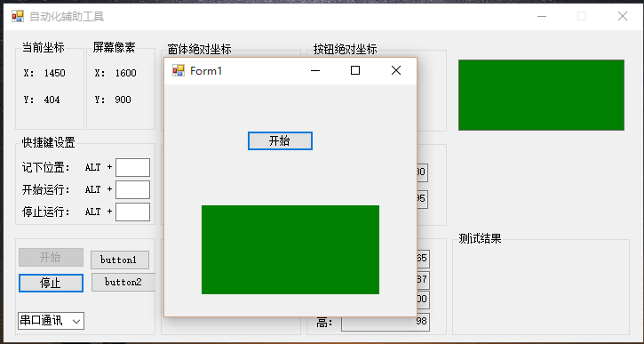
Task: Click the screen pixel X value 1600
Action: pos(125,73)
